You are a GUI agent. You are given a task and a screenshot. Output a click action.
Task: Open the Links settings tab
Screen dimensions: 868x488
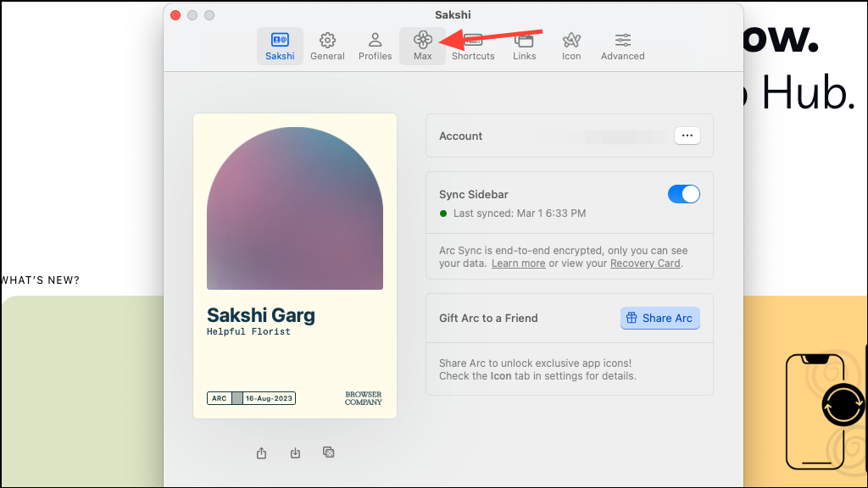[524, 47]
